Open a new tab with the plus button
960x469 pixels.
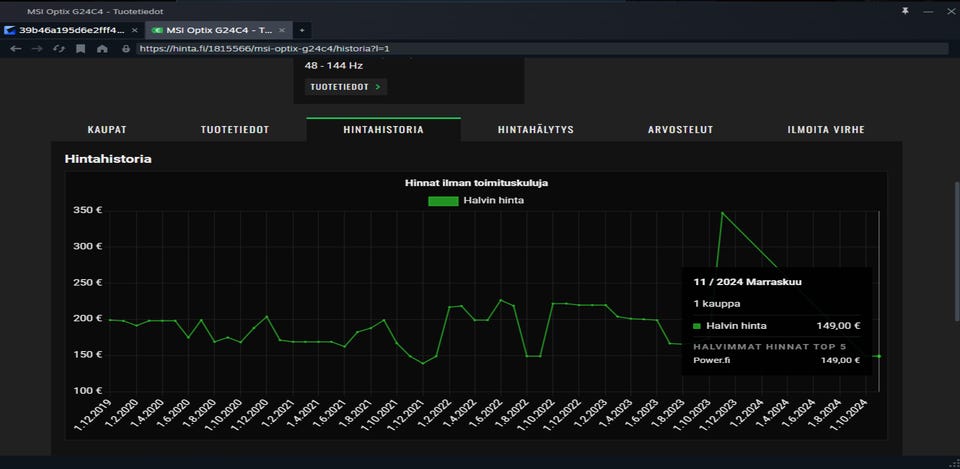pos(301,30)
